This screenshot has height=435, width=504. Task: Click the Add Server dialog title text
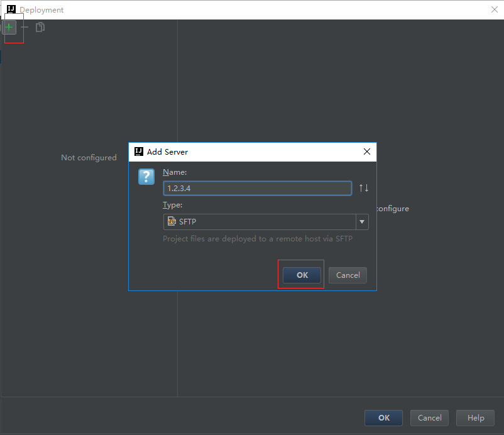coord(167,151)
